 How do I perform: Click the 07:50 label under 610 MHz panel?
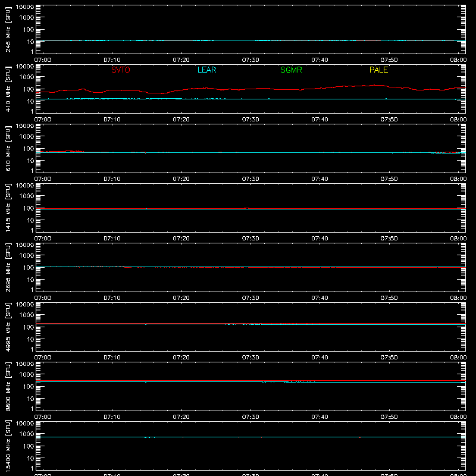pos(389,179)
